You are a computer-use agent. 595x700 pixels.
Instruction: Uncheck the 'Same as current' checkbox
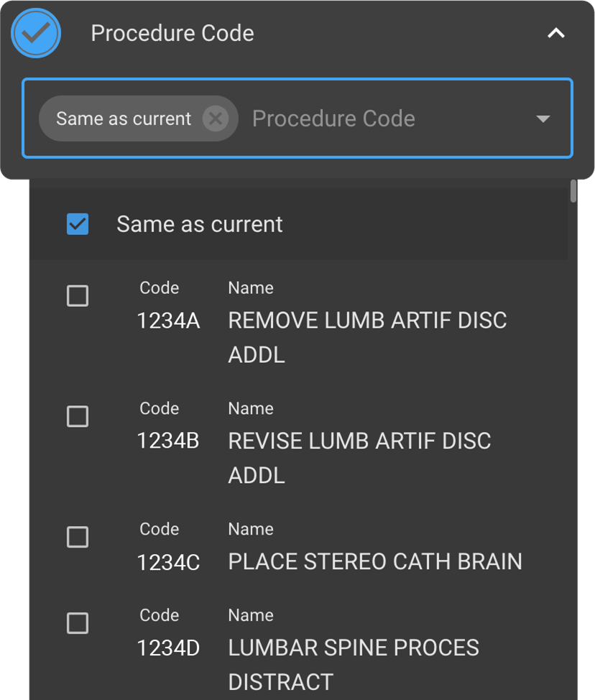(78, 224)
